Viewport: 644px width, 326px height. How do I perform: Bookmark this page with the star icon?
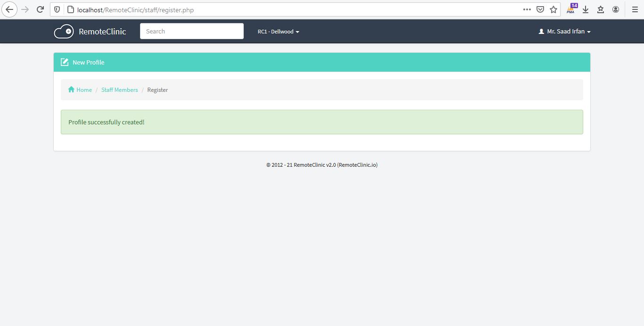coord(553,9)
